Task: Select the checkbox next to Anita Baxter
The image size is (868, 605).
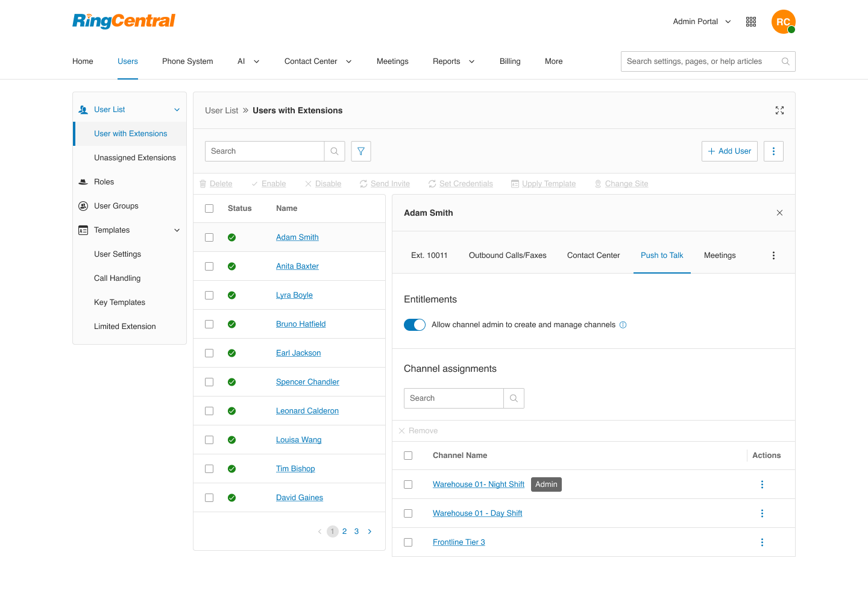Action: point(209,266)
